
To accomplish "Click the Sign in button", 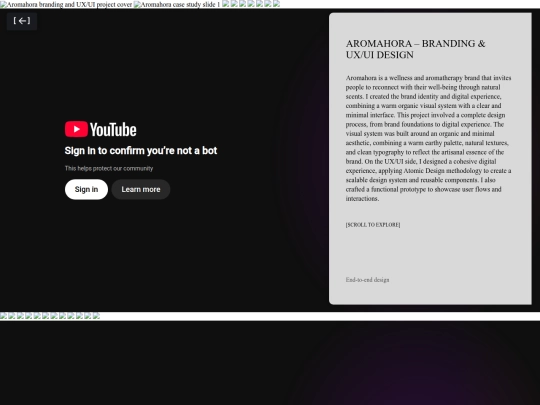I will click(x=86, y=189).
